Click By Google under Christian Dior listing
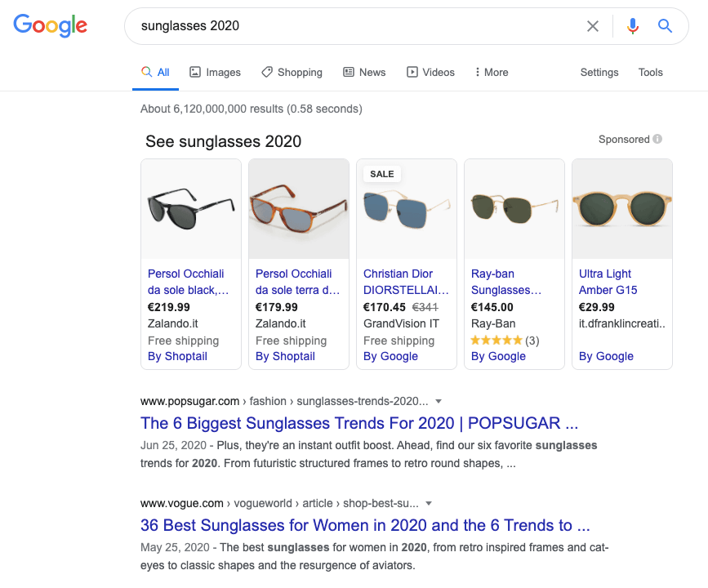The width and height of the screenshot is (708, 588). [390, 356]
